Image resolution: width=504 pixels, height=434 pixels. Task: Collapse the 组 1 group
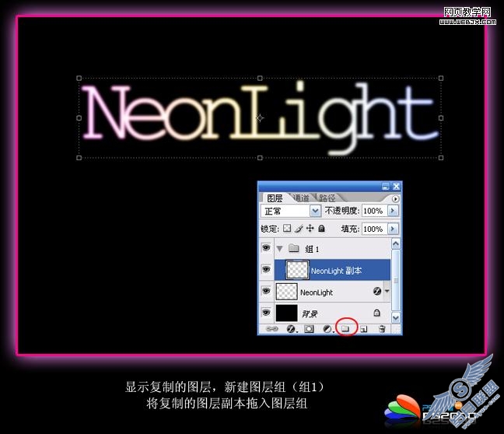point(280,249)
